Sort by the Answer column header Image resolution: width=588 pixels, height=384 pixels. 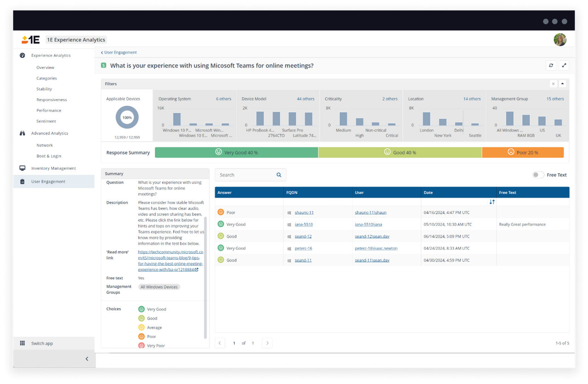[249, 192]
